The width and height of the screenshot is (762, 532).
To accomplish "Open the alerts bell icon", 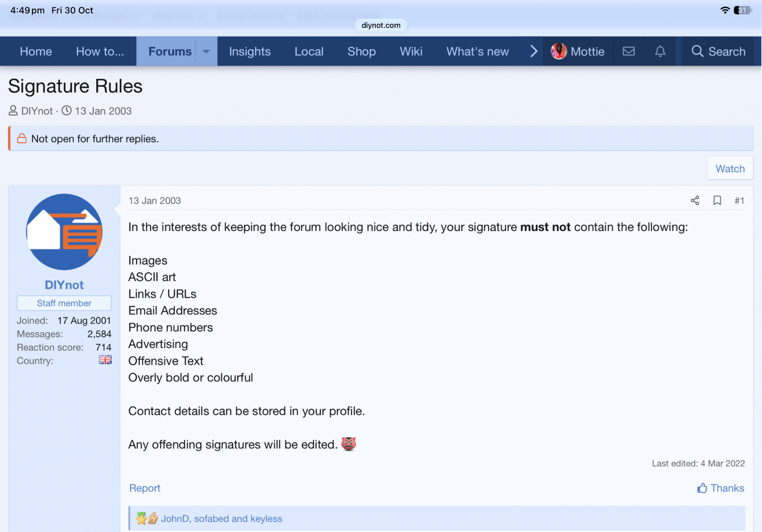I will click(x=660, y=51).
